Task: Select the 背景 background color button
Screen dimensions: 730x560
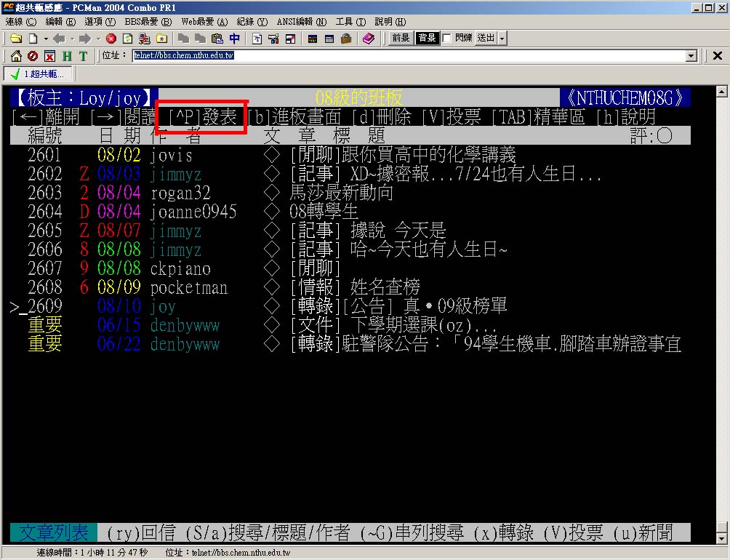Action: click(x=426, y=39)
